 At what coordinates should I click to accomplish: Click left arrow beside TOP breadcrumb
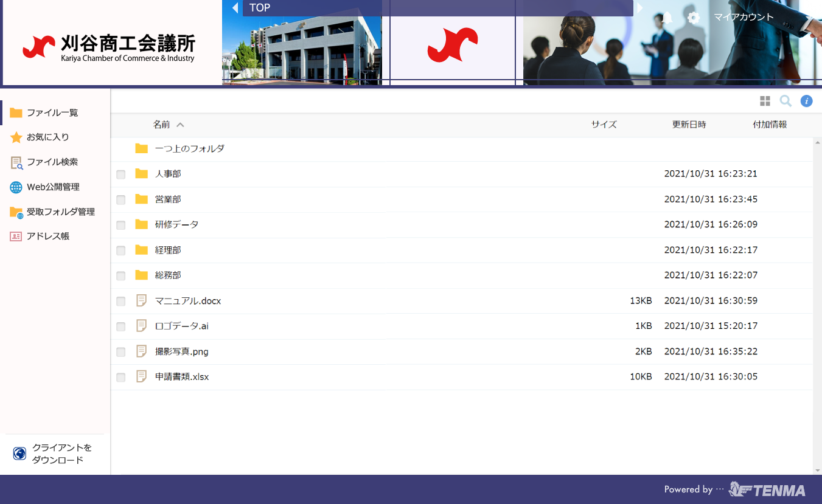235,8
